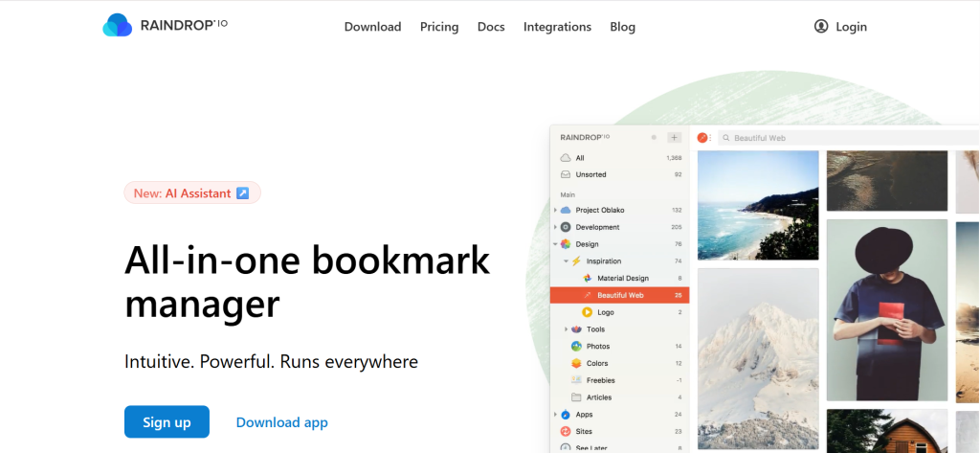Follow the Download app link

(281, 422)
